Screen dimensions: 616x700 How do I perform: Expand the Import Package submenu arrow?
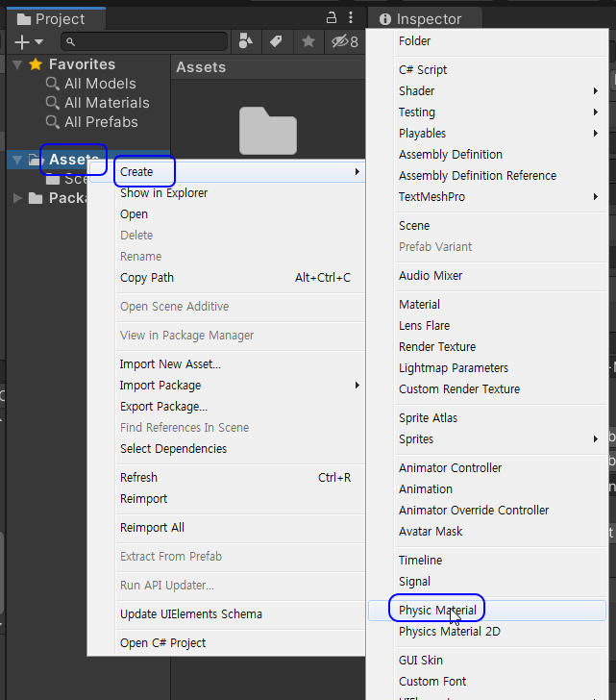[x=357, y=385]
